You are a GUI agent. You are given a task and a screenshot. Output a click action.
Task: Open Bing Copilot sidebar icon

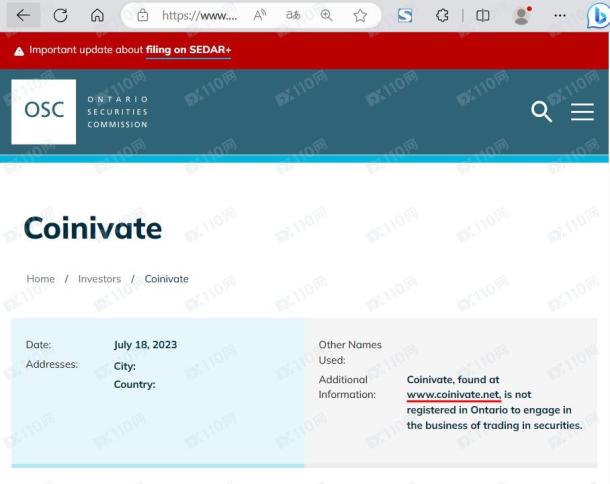(598, 16)
